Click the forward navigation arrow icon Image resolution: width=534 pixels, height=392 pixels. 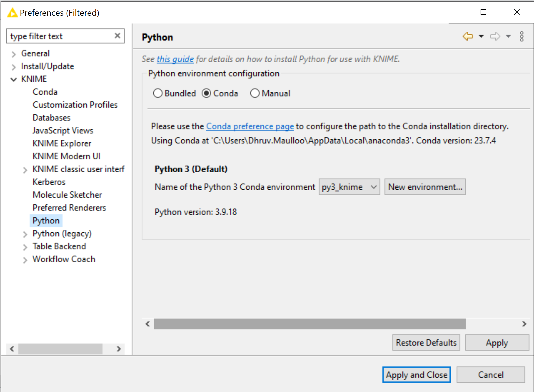coord(495,36)
